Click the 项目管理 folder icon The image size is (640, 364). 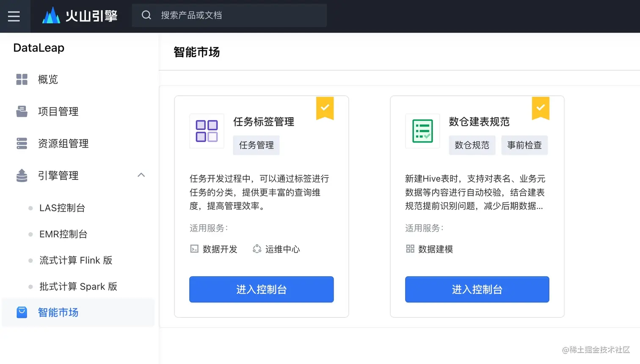pos(22,111)
